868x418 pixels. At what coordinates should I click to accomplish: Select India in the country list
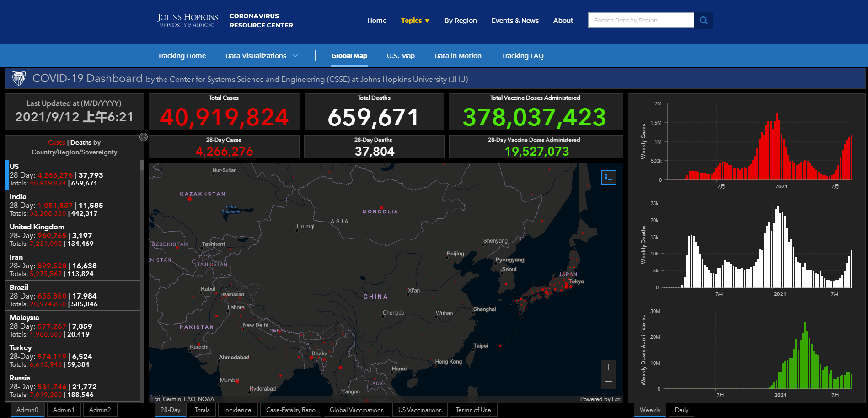pyautogui.click(x=73, y=205)
